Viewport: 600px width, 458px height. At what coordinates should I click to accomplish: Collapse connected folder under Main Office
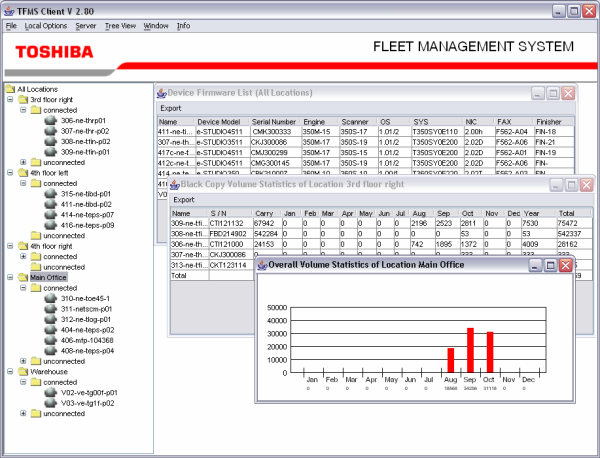[23, 288]
